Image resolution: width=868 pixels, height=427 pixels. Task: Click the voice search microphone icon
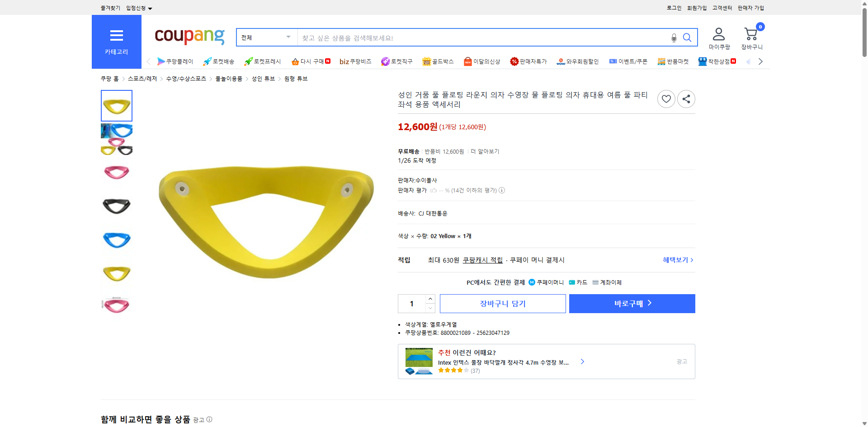click(673, 38)
